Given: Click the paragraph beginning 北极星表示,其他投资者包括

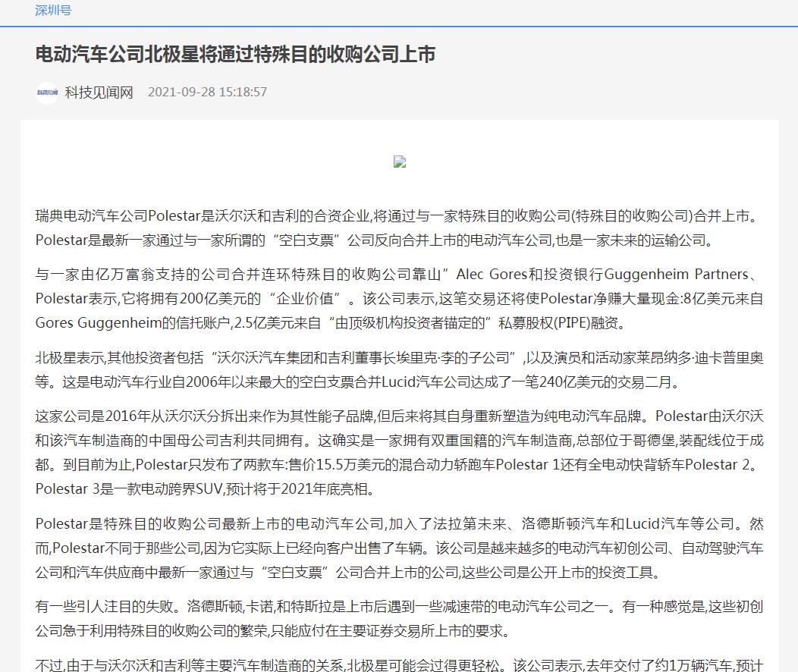Looking at the screenshot, I should click(399, 370).
